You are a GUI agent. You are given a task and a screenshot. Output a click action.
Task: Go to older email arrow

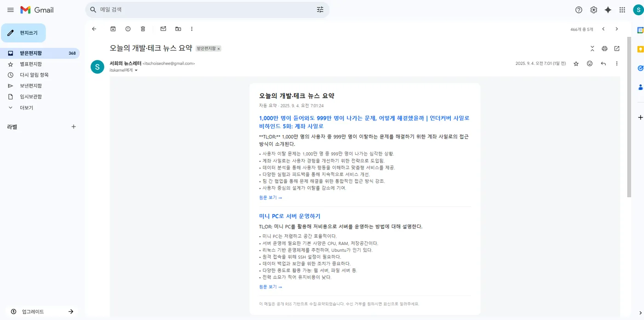pos(617,29)
